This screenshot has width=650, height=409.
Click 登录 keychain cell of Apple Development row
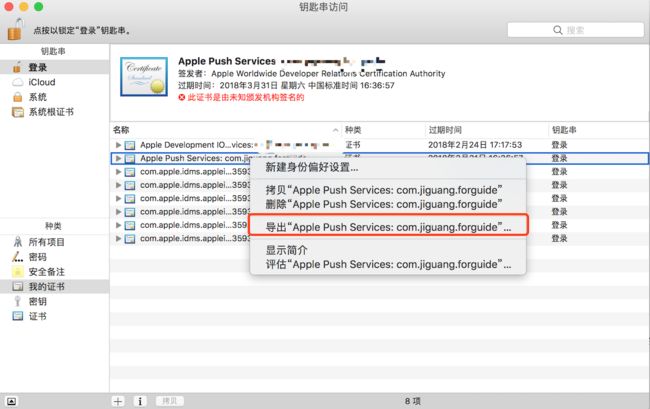pos(559,145)
